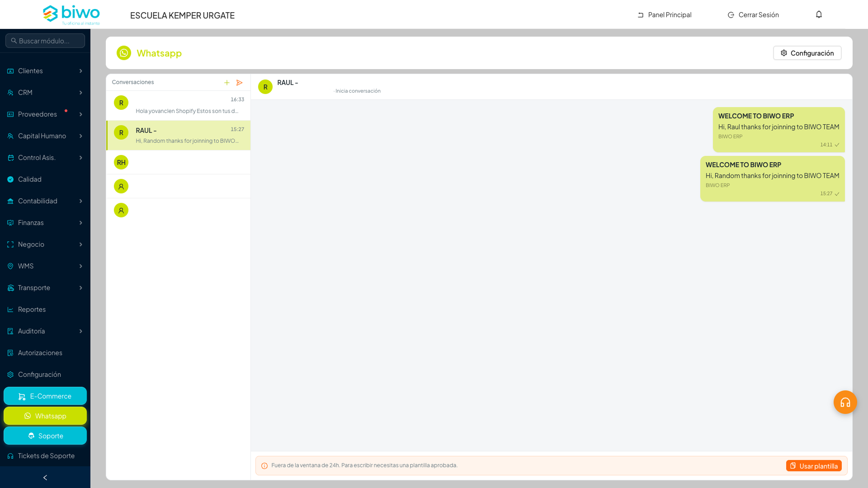Click the Negocio sidebar icon
Image resolution: width=868 pixels, height=488 pixels.
[10, 244]
